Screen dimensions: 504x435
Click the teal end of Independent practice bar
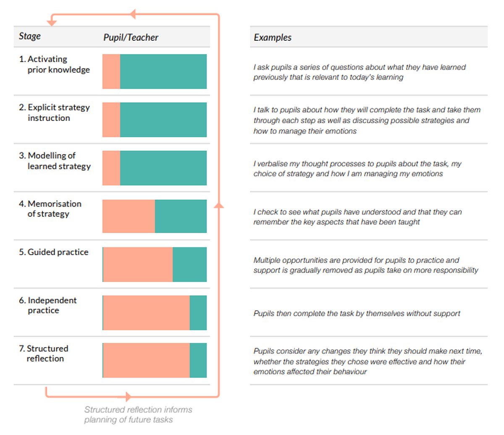[198, 313]
